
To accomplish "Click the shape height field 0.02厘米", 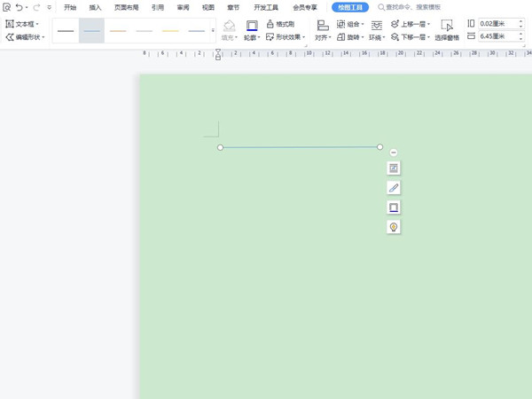I will (x=497, y=24).
